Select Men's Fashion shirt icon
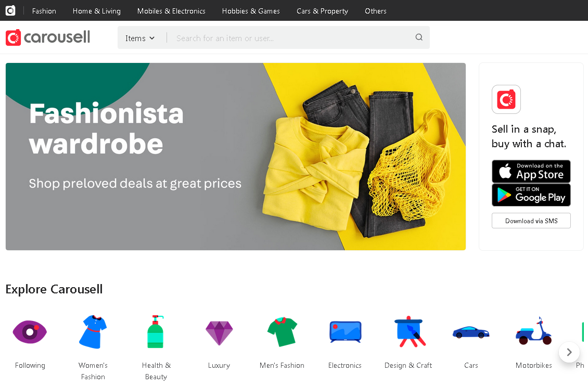The width and height of the screenshot is (588, 386). click(x=282, y=332)
